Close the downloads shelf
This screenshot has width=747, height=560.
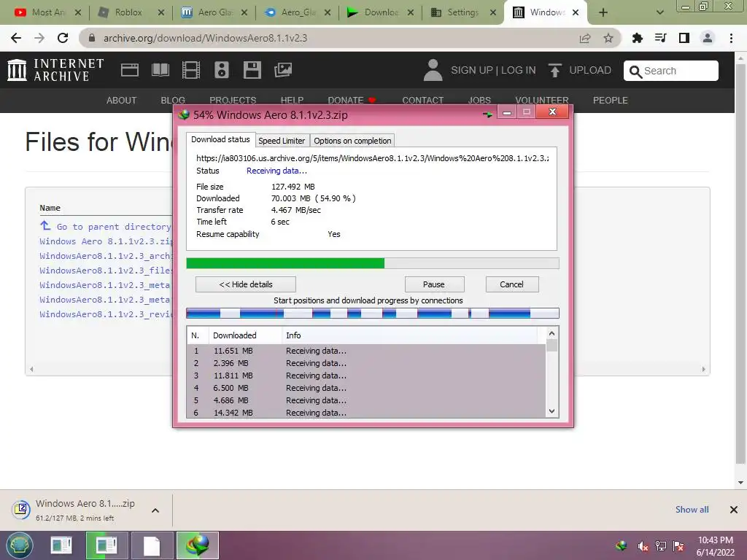[734, 510]
